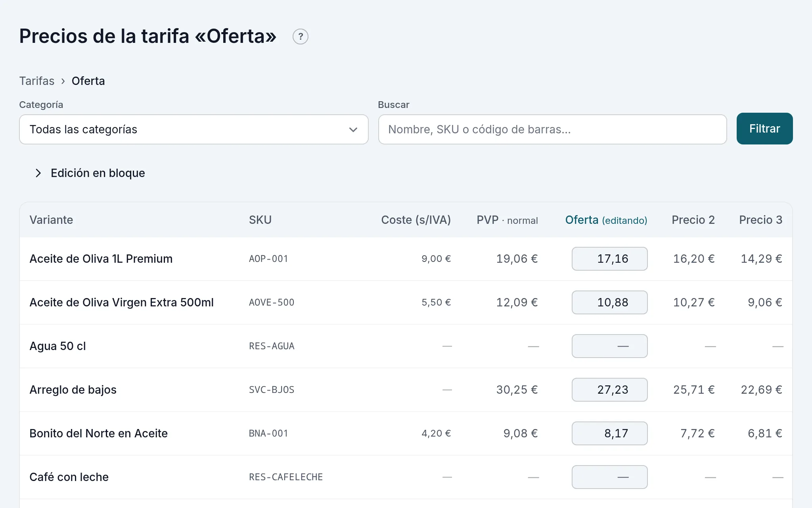Viewport: 812px width, 508px height.
Task: Select the Precio 3 value 6,81 €
Action: [x=765, y=433]
